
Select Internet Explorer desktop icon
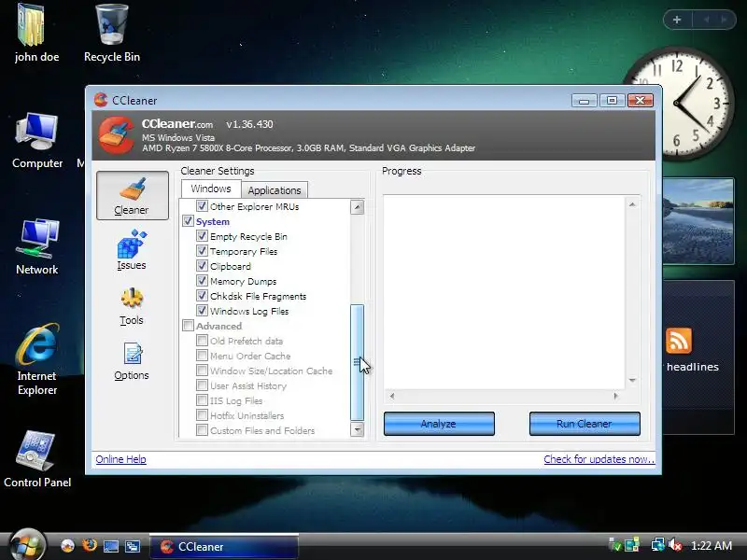(37, 359)
